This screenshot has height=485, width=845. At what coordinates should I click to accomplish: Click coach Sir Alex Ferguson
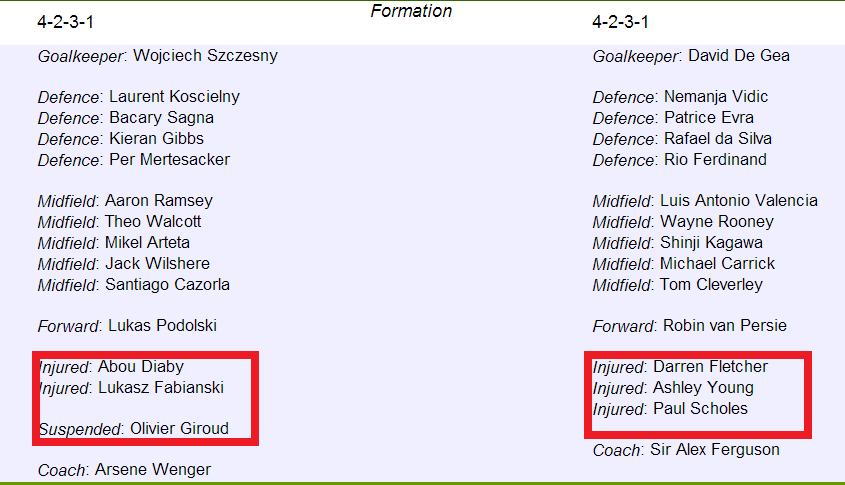[715, 450]
